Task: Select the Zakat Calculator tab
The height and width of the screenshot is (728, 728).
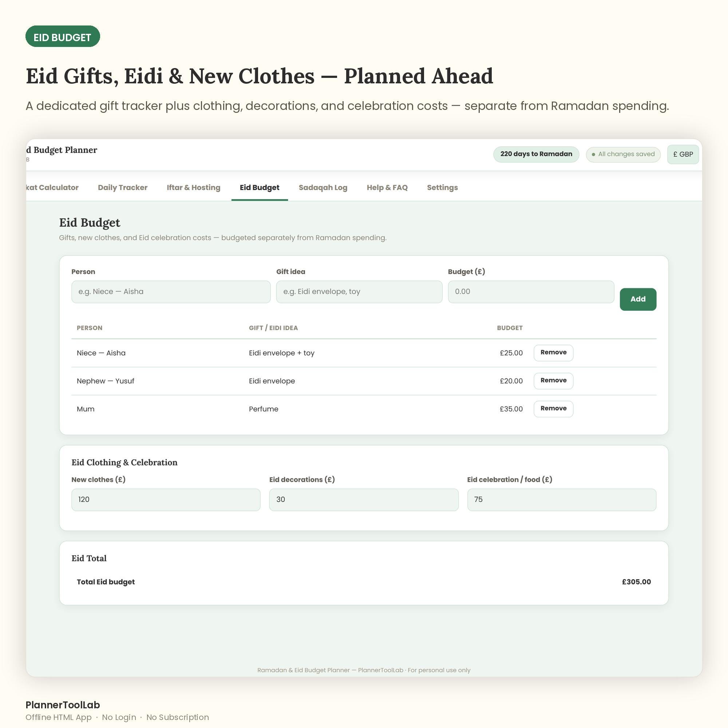Action: [x=52, y=187]
